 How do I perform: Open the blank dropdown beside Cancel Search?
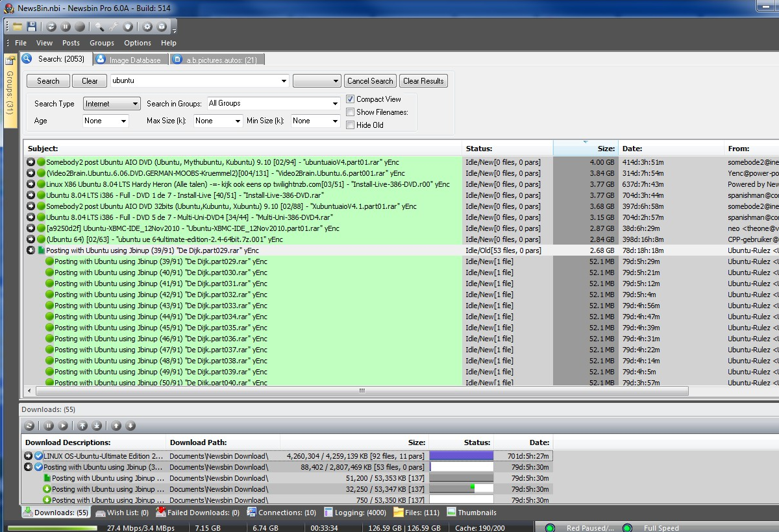point(317,81)
